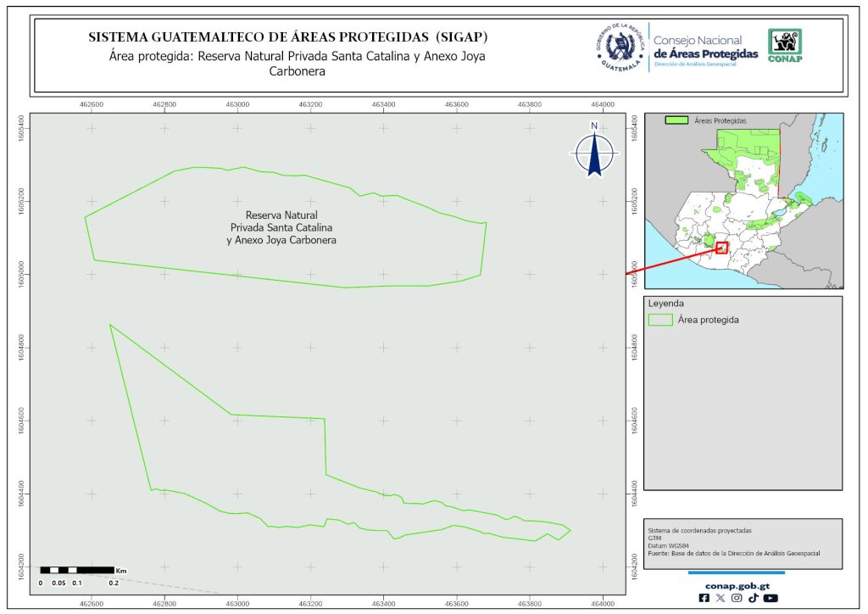The height and width of the screenshot is (614, 868).
Task: Click the Guatemala inset overview map
Action: [x=744, y=204]
